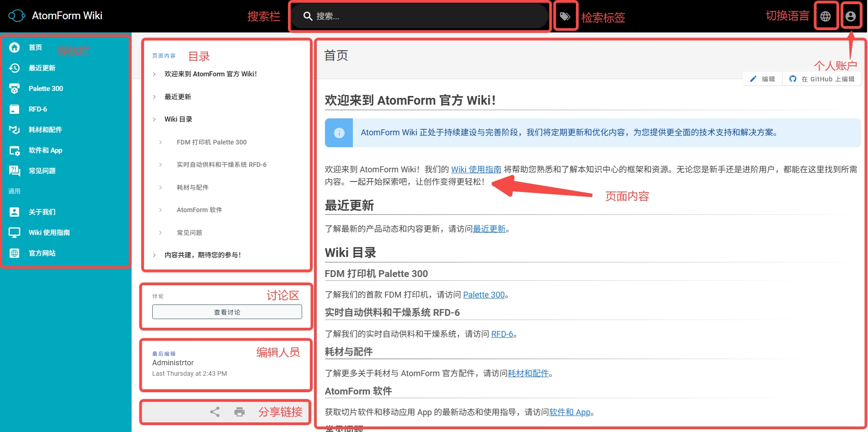Click the globe icon for 官方网站
This screenshot has height=432, width=868.
click(15, 253)
